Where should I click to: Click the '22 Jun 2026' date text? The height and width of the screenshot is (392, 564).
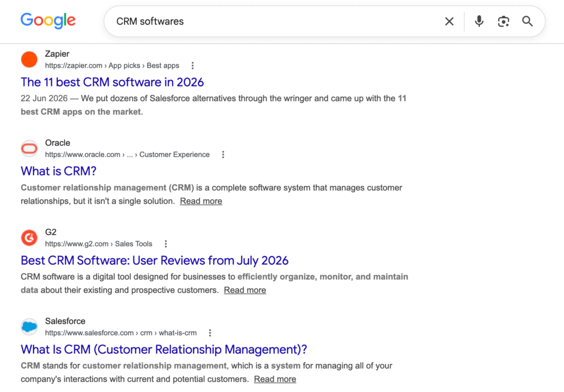pos(44,99)
